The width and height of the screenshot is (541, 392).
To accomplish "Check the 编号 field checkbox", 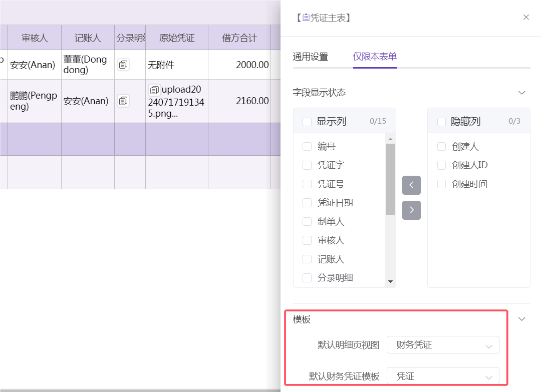I will pos(307,147).
